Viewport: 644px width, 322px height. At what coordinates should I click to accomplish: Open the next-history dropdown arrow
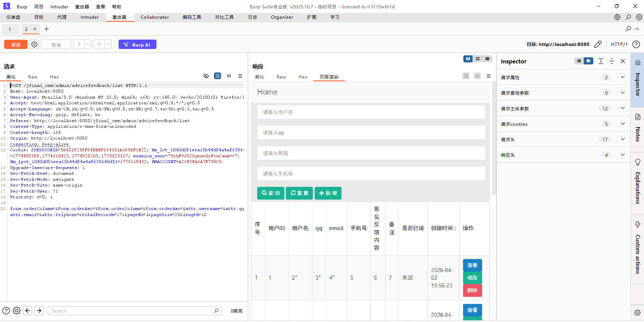[x=108, y=44]
